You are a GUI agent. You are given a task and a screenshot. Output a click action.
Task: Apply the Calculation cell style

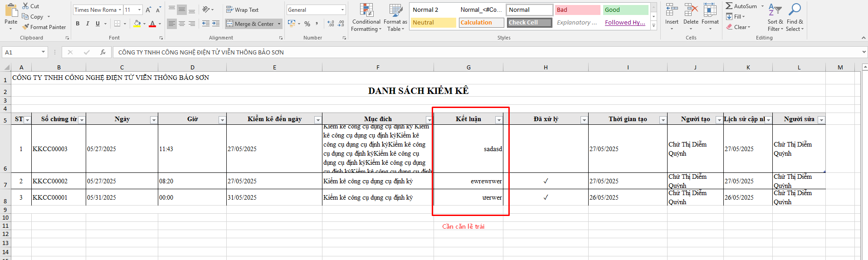pos(481,23)
